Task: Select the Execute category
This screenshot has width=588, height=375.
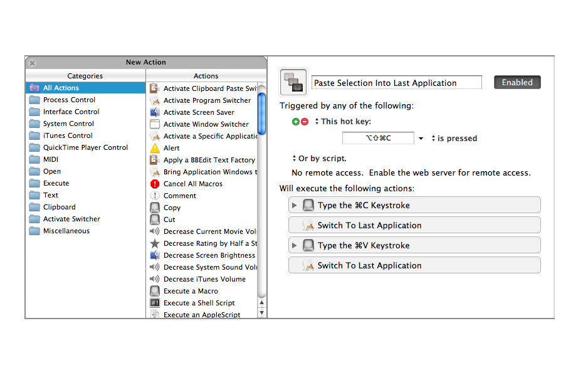Action: point(85,183)
